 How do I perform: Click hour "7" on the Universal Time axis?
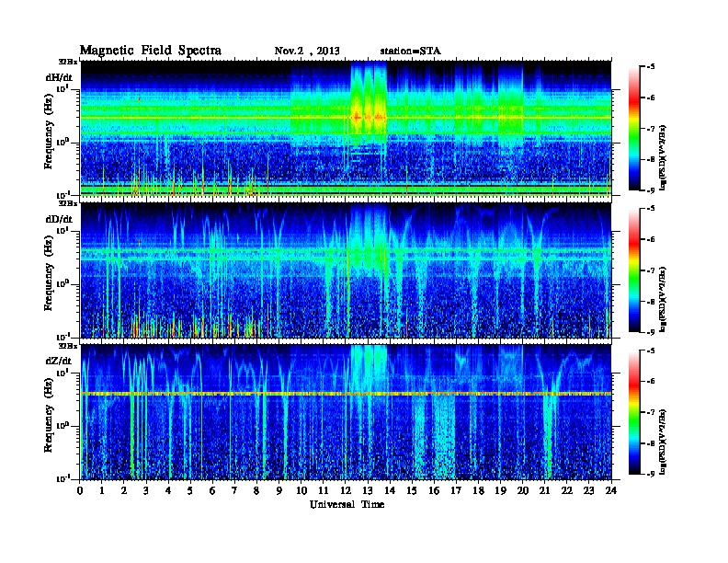[x=235, y=490]
